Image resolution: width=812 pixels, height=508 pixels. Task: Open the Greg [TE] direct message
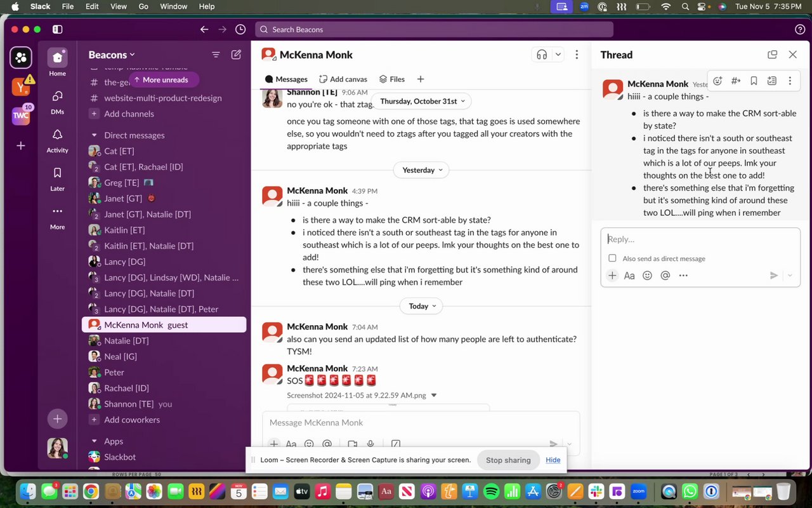pos(122,183)
